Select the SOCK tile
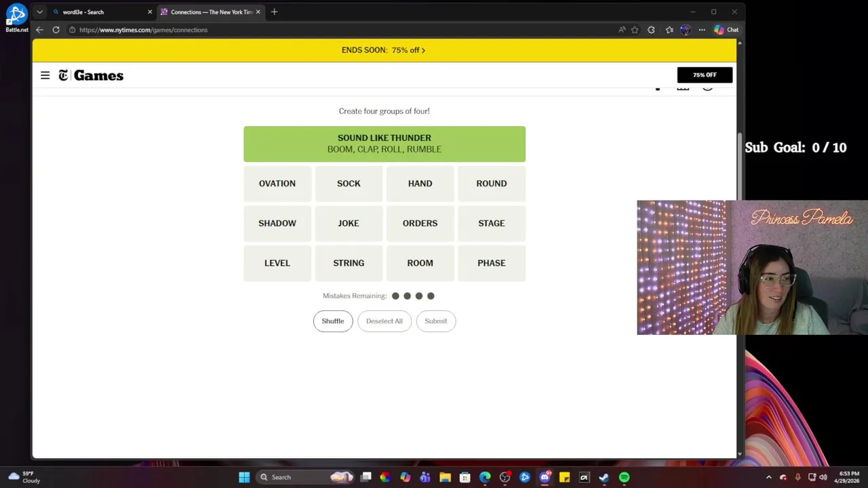Viewport: 868px width, 488px height. [349, 184]
